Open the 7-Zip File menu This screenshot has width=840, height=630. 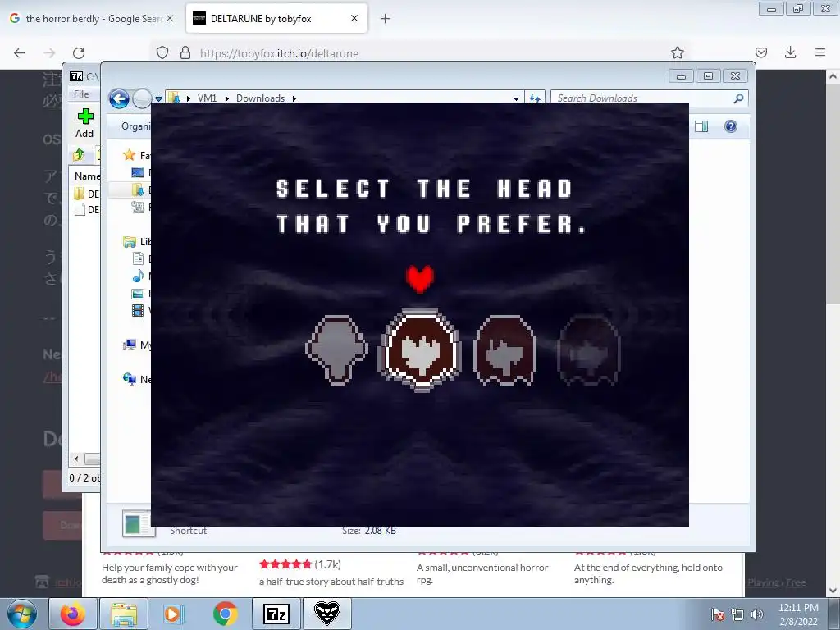[81, 94]
